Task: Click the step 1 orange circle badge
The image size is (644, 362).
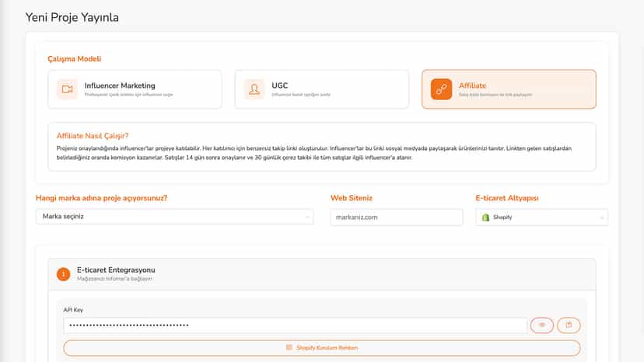Action: pyautogui.click(x=63, y=274)
